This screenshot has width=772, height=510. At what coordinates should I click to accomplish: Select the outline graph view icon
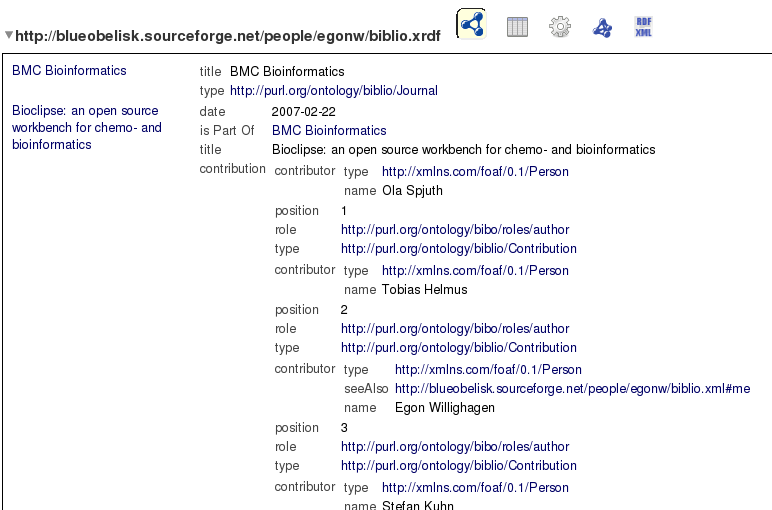(471, 24)
